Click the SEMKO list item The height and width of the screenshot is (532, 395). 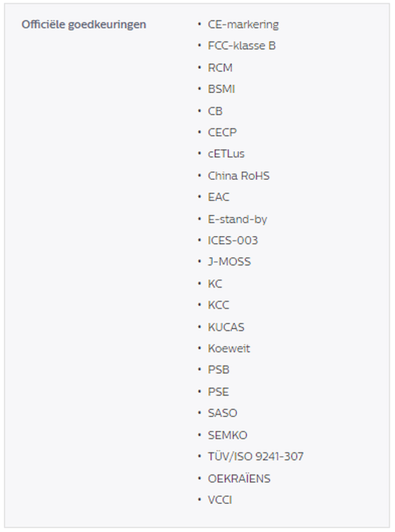(x=227, y=435)
